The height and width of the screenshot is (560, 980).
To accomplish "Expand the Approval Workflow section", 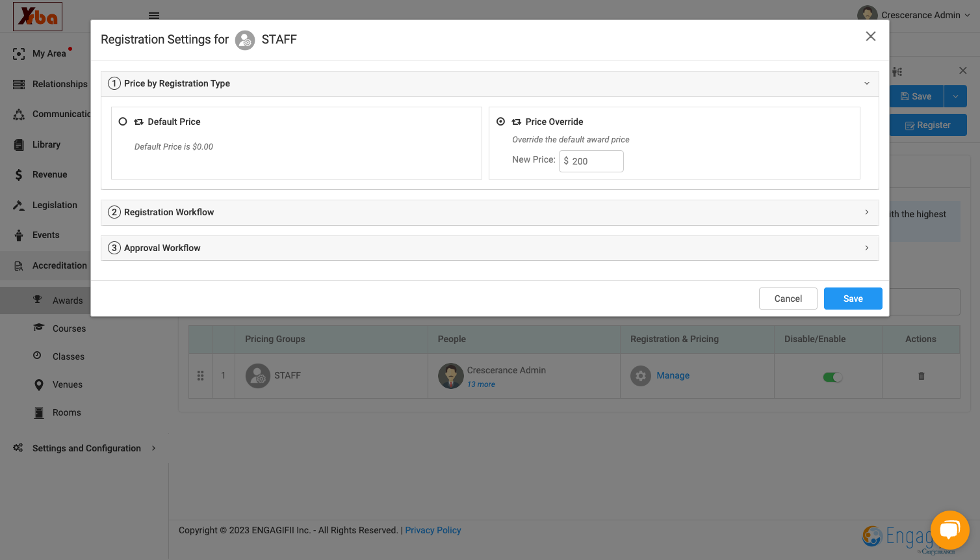I will pyautogui.click(x=489, y=248).
